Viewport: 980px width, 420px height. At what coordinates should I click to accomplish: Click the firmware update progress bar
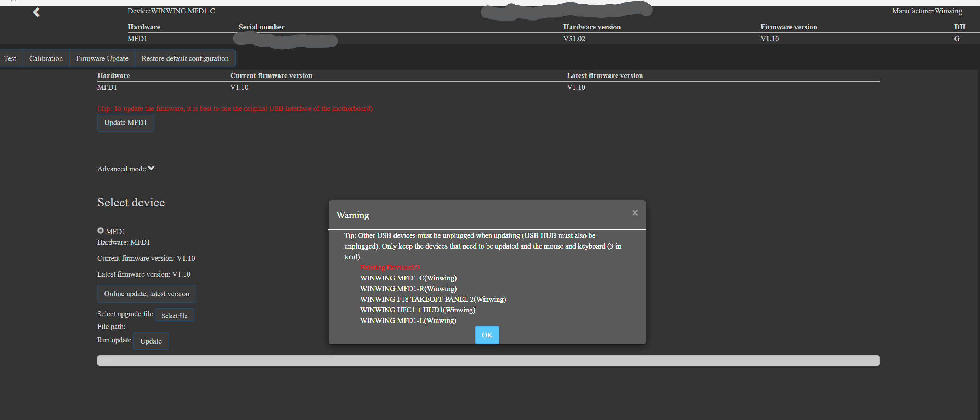488,360
